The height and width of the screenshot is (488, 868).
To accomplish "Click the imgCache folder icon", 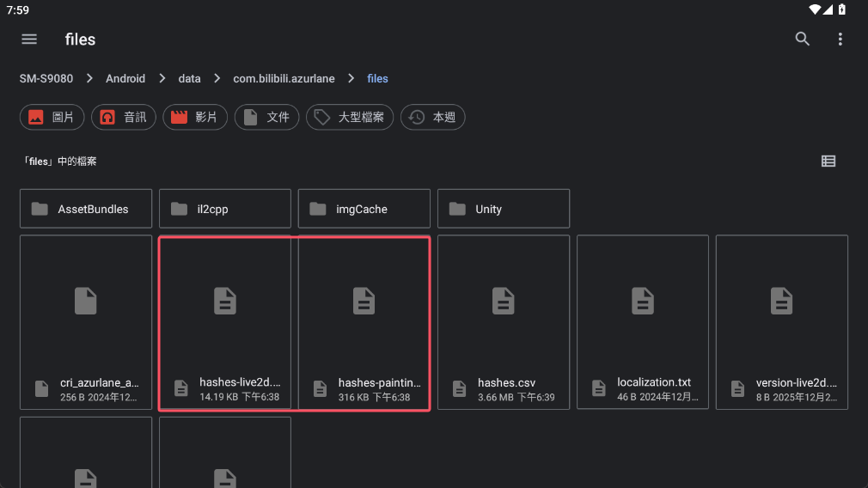I will point(318,209).
